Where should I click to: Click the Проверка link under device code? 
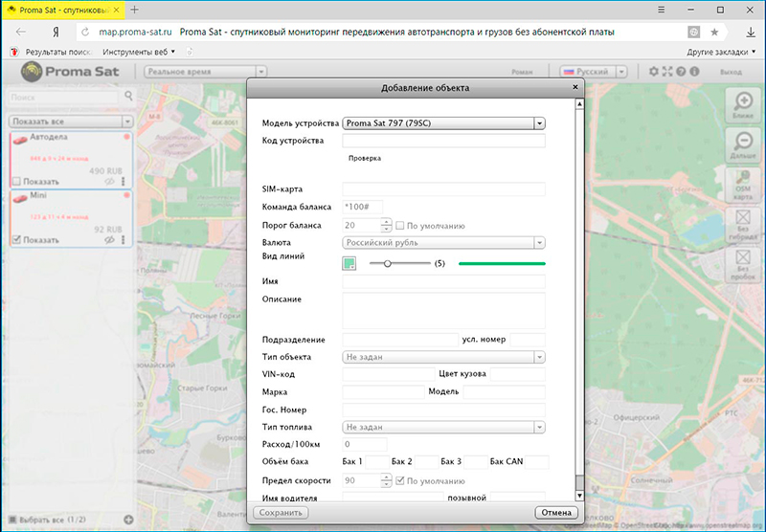(x=365, y=158)
